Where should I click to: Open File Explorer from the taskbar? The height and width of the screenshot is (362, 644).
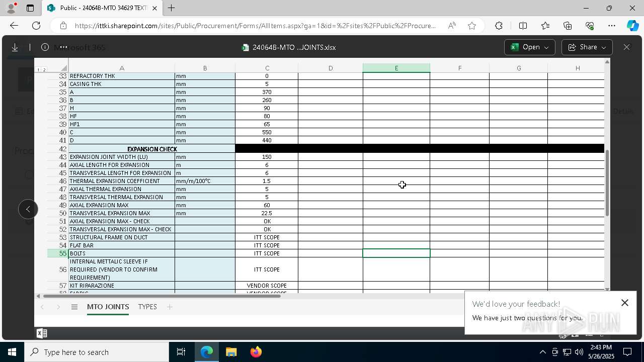coord(231,352)
